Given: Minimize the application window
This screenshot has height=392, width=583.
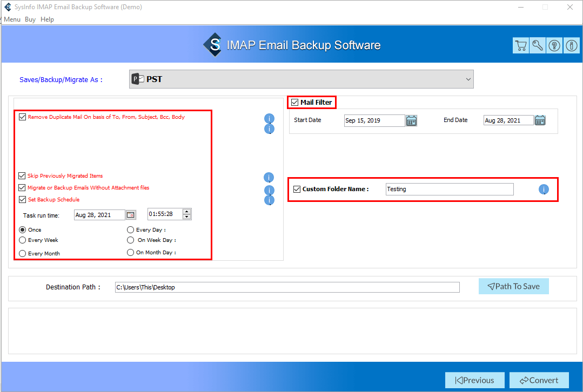Looking at the screenshot, I should (521, 7).
